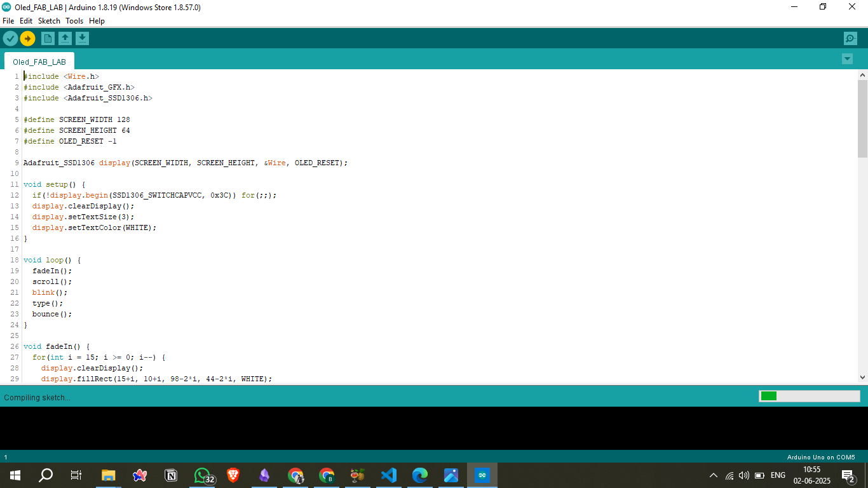Image resolution: width=868 pixels, height=488 pixels.
Task: Create a new sketch with New icon
Action: point(48,39)
